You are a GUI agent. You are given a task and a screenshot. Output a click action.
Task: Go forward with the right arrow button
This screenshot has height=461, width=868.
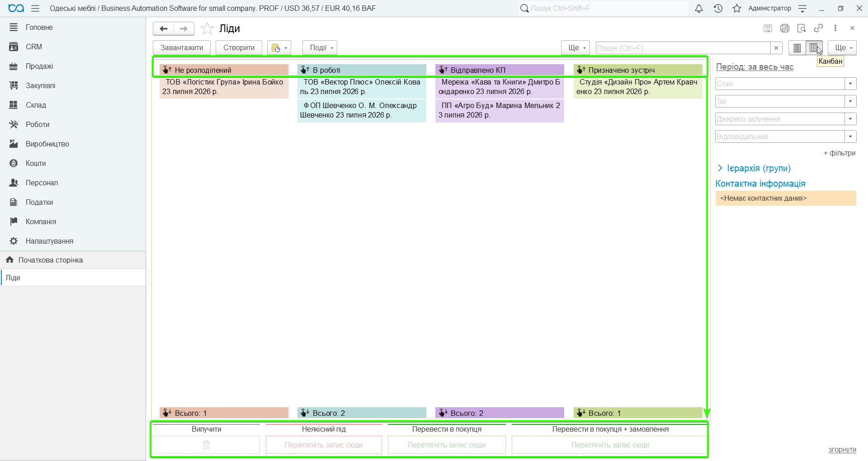point(184,28)
